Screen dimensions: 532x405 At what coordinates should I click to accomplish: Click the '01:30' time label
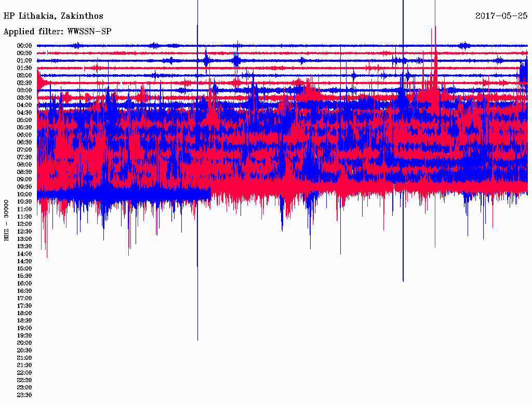point(24,68)
